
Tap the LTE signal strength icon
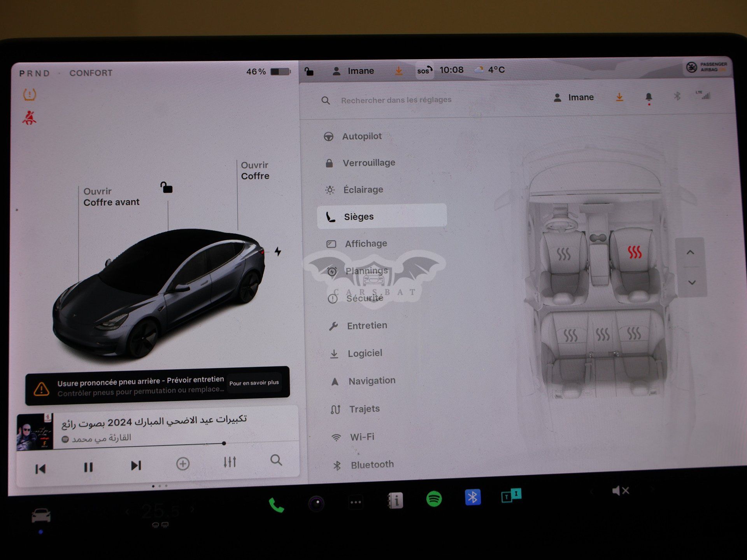tap(703, 95)
